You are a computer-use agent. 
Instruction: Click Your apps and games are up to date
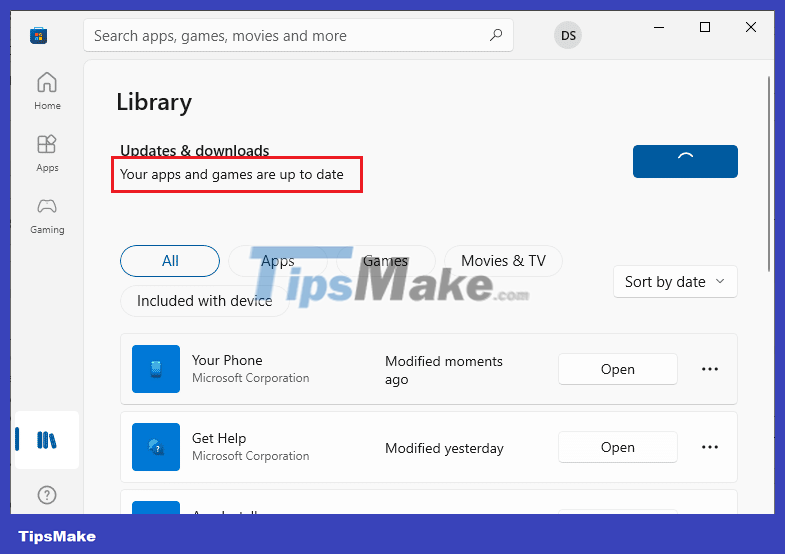click(x=232, y=175)
